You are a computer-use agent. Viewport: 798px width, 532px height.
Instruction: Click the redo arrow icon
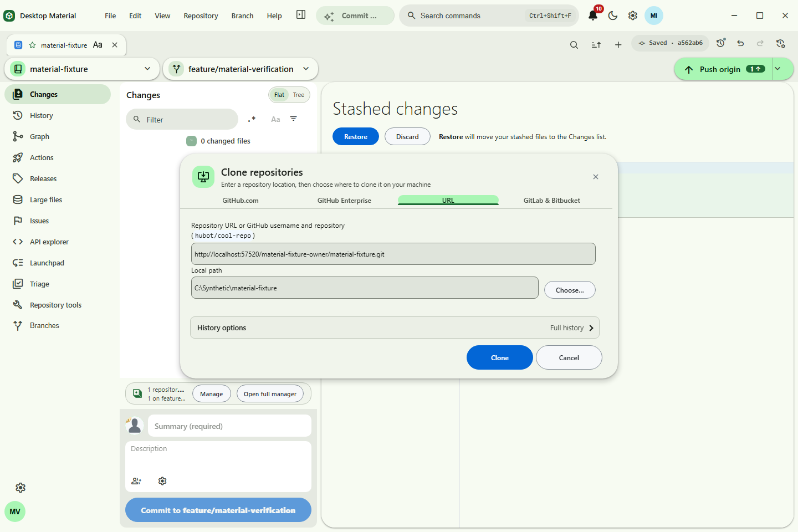(760, 43)
